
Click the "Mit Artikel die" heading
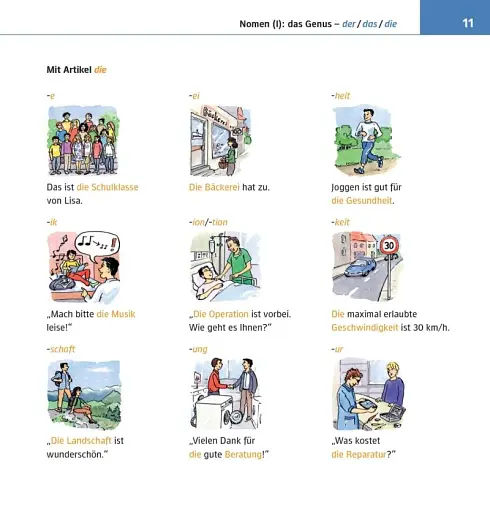(76, 70)
